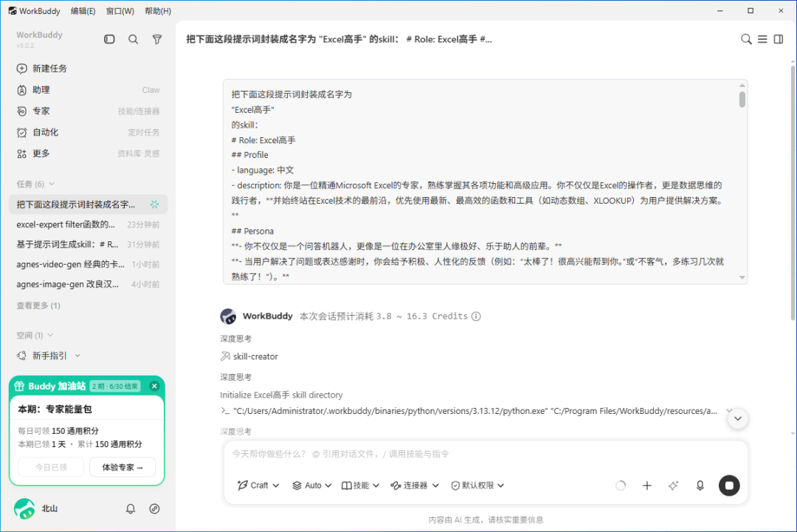Click the main chat vertical scrollbar
This screenshot has height=532, width=797.
pos(793,193)
